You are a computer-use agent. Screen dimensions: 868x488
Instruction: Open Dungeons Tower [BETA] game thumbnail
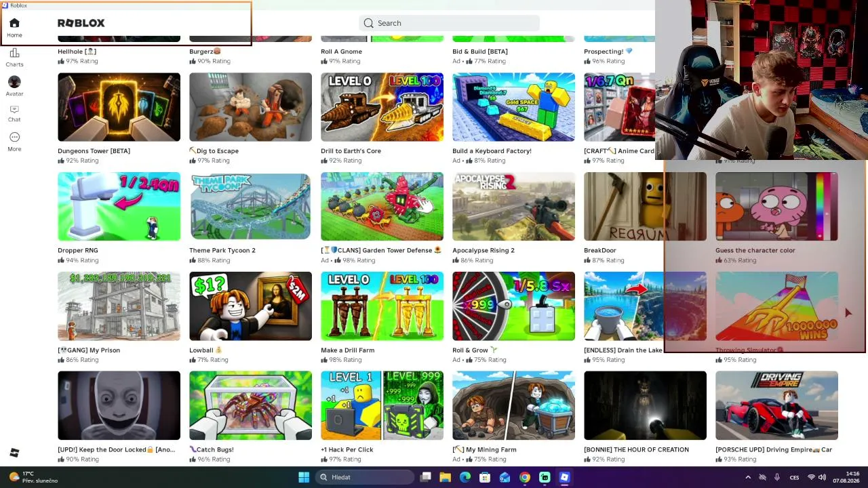119,107
